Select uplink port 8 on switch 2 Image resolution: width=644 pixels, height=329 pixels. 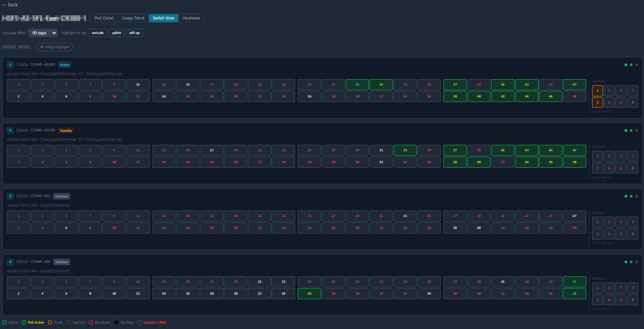click(x=633, y=168)
